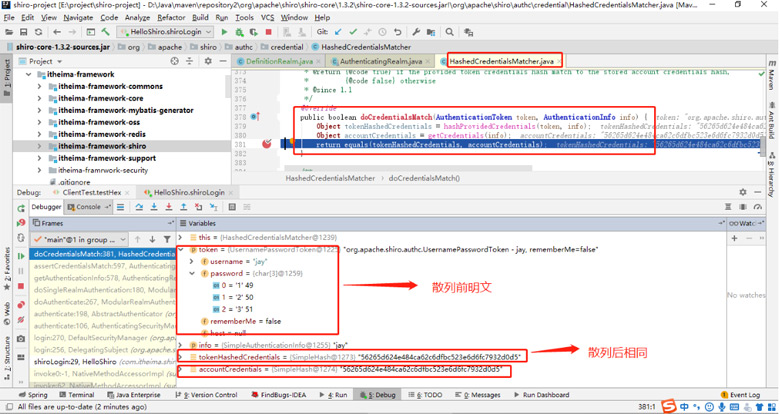Expand the username variable node
The height and width of the screenshot is (414, 780).
coord(192,261)
